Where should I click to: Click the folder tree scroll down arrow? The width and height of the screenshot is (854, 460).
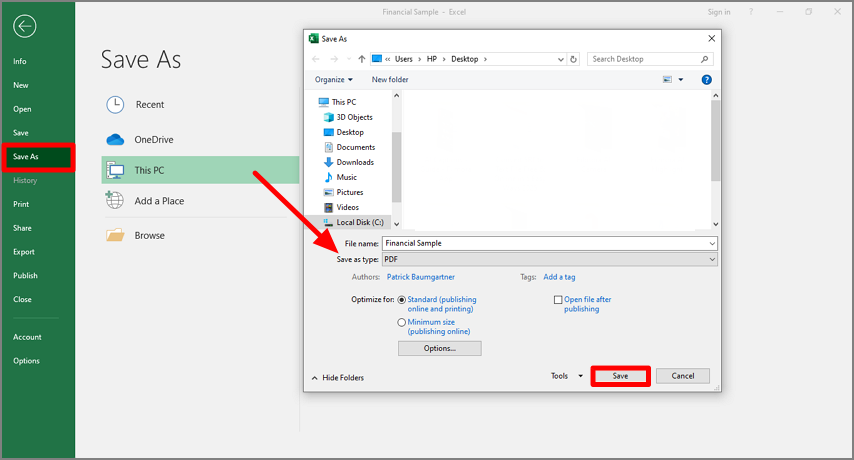pos(396,224)
